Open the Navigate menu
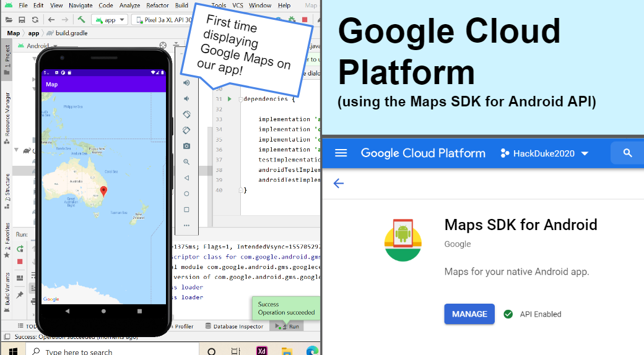This screenshot has width=644, height=355. point(80,6)
